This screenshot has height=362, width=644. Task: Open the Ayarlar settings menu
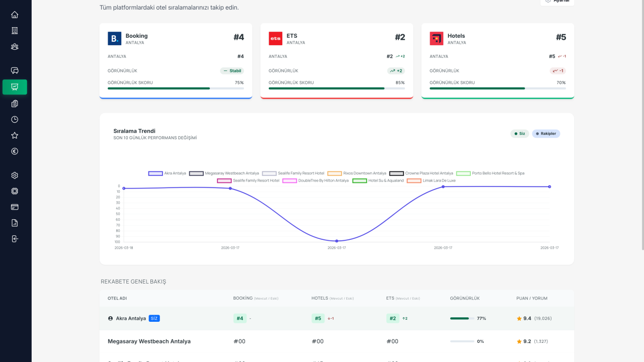pyautogui.click(x=557, y=2)
